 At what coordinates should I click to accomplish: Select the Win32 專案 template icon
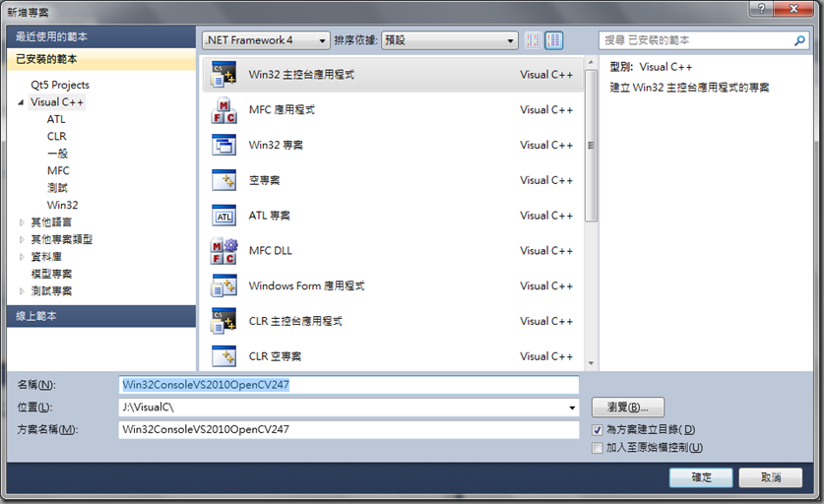coord(223,145)
